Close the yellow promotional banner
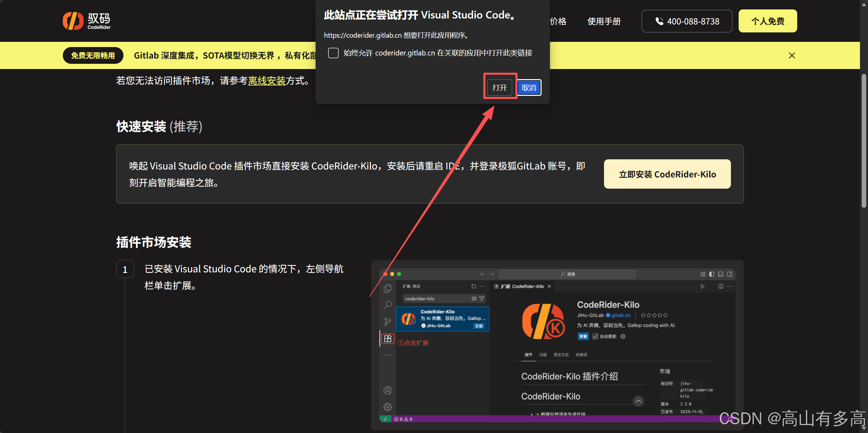868x433 pixels. 792,55
